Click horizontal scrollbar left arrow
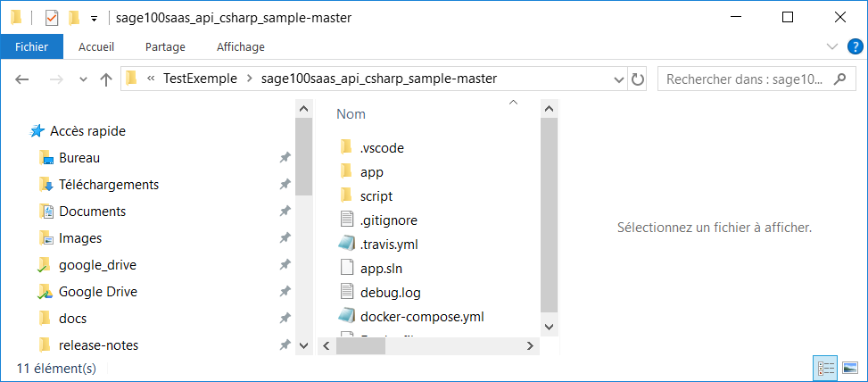Screen dimensions: 868x382 327,346
